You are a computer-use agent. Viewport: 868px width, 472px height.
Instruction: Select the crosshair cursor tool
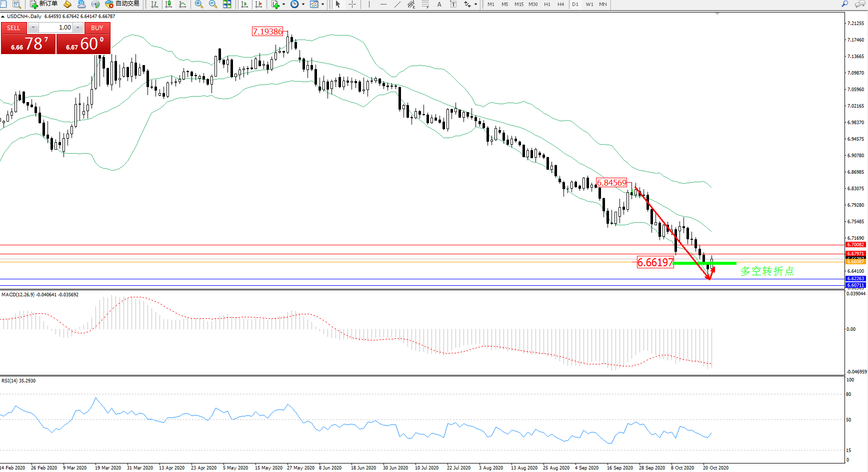coord(352,5)
